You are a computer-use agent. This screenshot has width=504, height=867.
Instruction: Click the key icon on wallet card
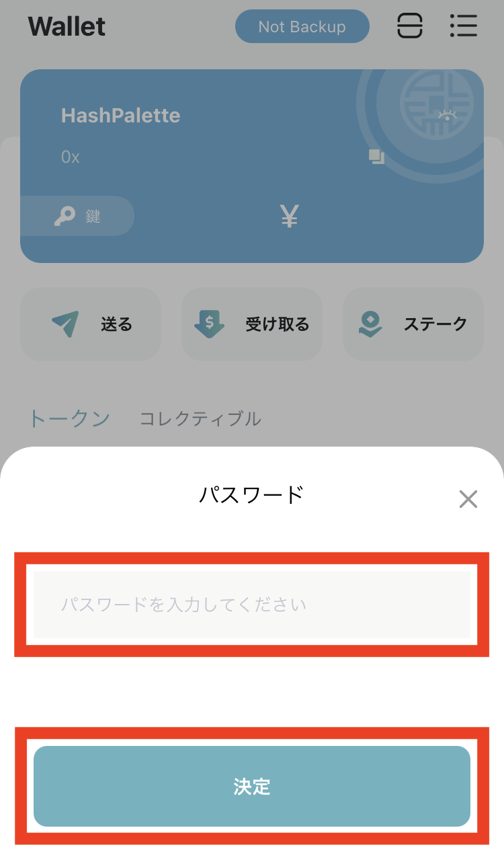(65, 216)
